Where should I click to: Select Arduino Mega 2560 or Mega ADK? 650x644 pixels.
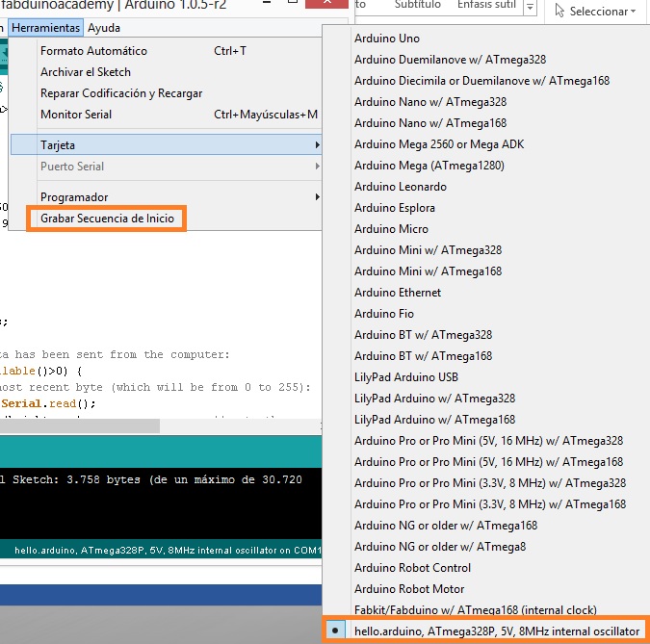(485, 144)
